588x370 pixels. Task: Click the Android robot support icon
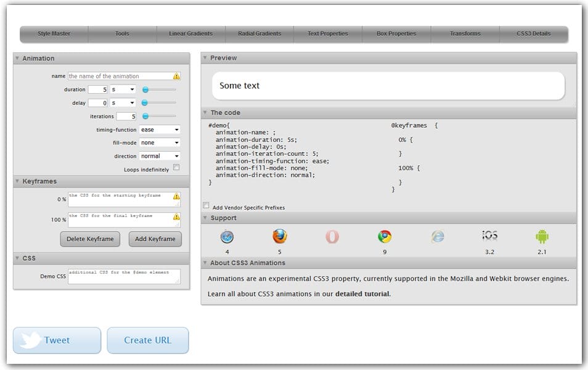coord(542,237)
